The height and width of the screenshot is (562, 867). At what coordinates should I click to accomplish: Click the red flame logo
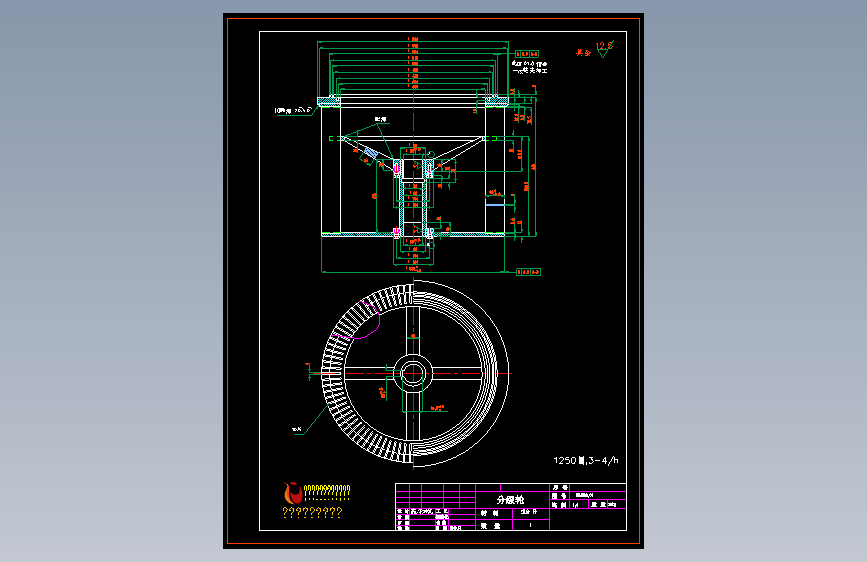(293, 492)
